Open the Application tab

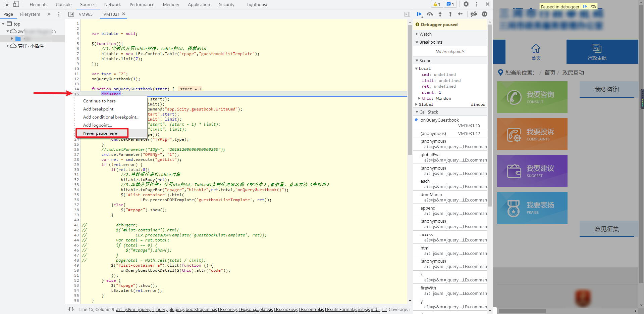click(x=199, y=4)
